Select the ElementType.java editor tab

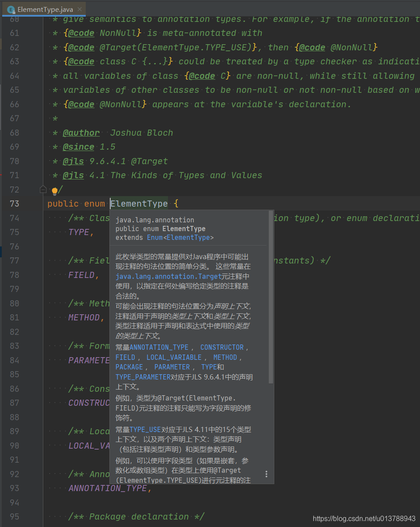pos(44,9)
